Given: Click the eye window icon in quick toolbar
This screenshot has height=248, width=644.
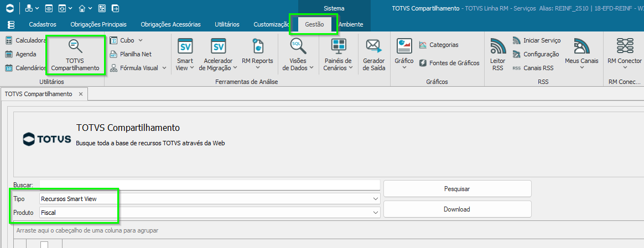Looking at the screenshot, I should (49, 8).
